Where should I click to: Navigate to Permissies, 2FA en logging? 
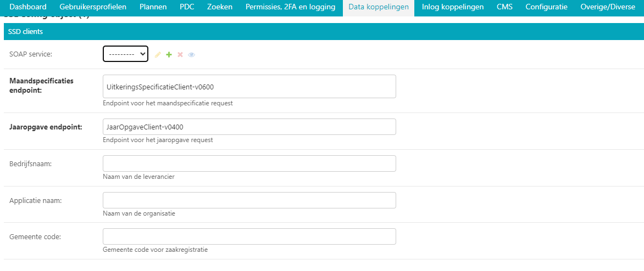(290, 7)
